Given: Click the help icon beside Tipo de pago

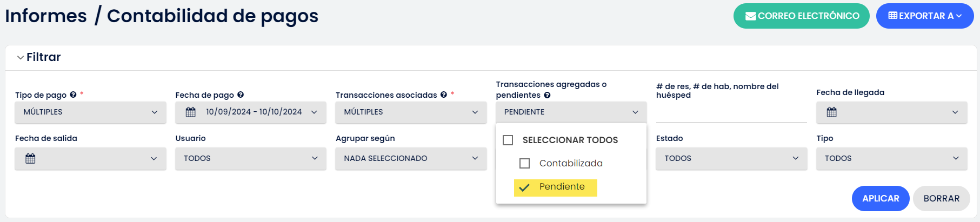Looking at the screenshot, I should tap(73, 95).
